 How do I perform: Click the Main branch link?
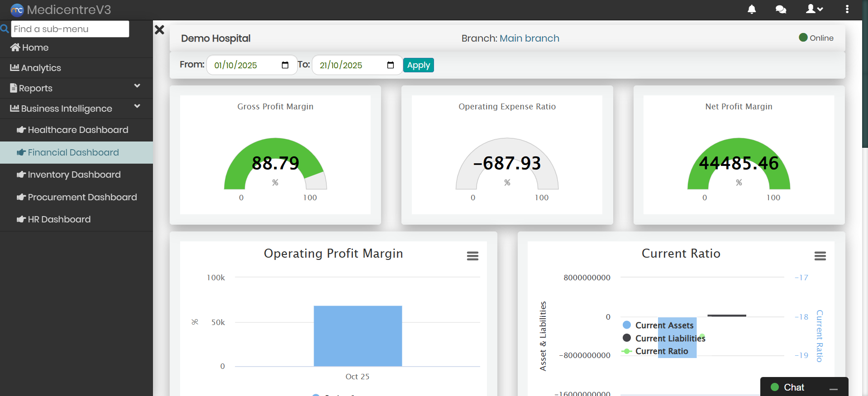coord(529,38)
